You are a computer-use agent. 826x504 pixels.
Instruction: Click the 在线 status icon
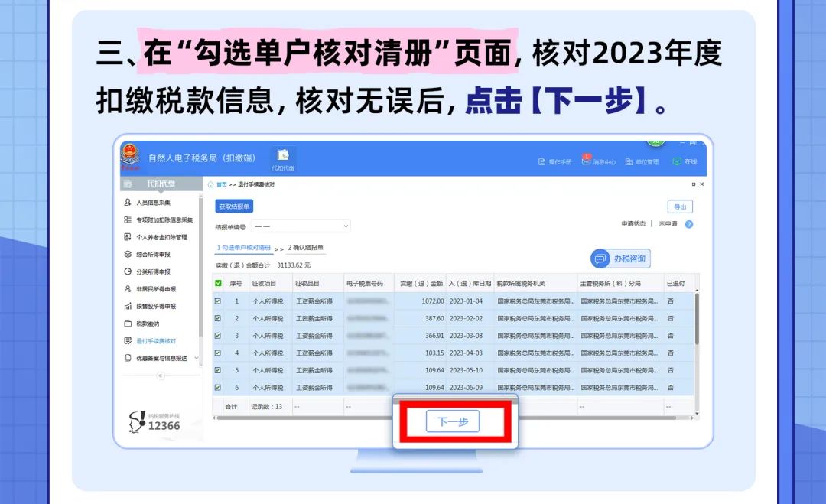[x=676, y=161]
